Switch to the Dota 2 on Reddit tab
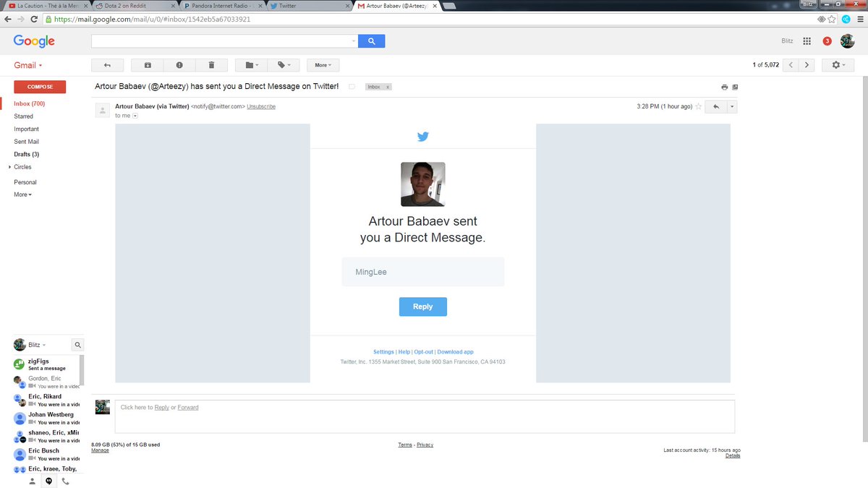 135,5
